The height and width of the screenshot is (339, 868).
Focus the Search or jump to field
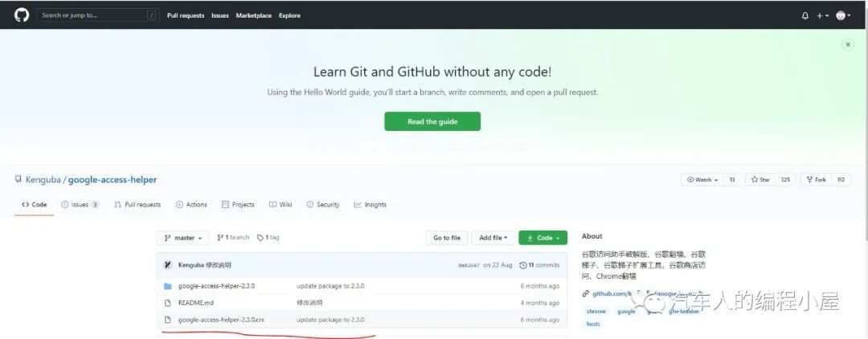pyautogui.click(x=98, y=15)
